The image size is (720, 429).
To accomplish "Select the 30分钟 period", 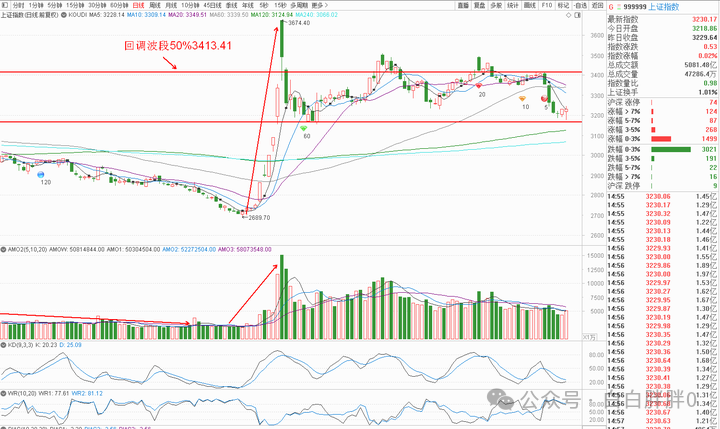I will pos(97,5).
